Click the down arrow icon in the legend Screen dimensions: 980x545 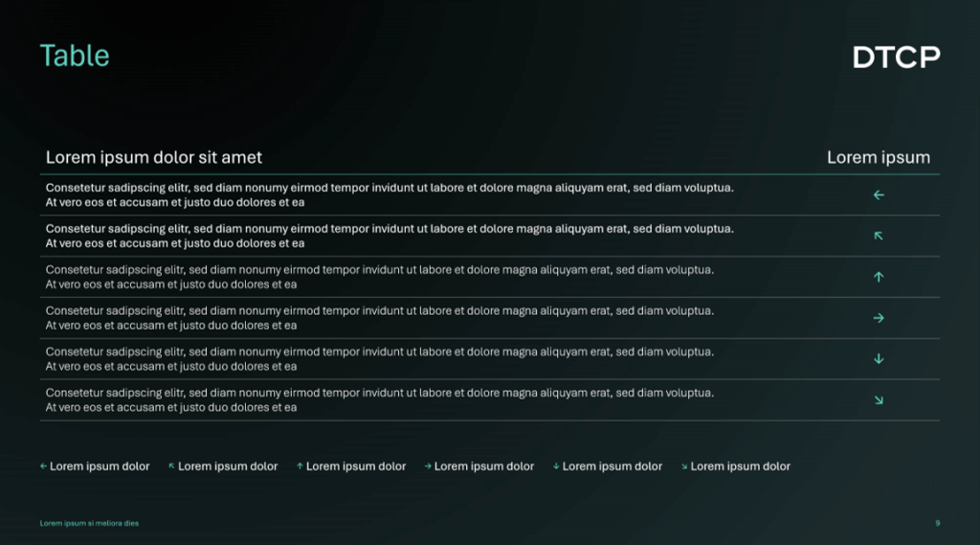click(x=556, y=466)
